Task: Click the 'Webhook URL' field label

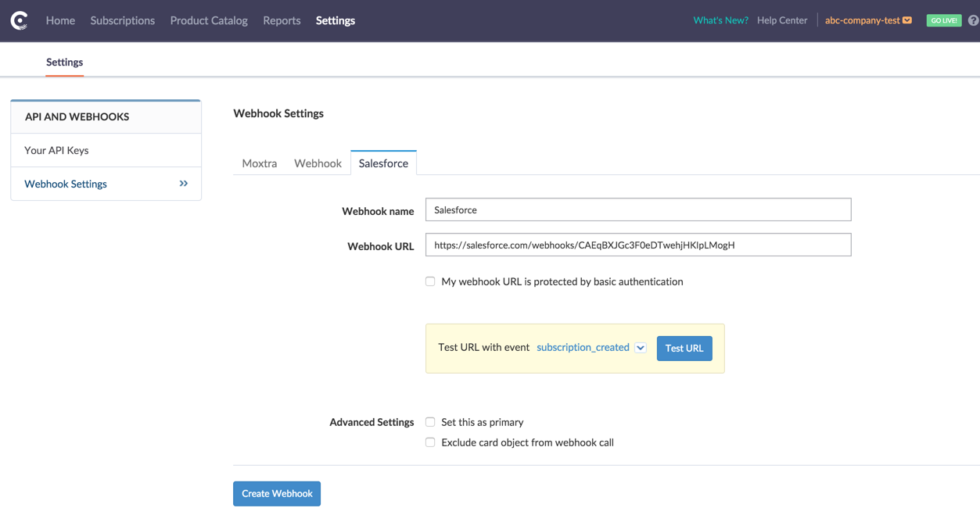Action: (x=381, y=246)
